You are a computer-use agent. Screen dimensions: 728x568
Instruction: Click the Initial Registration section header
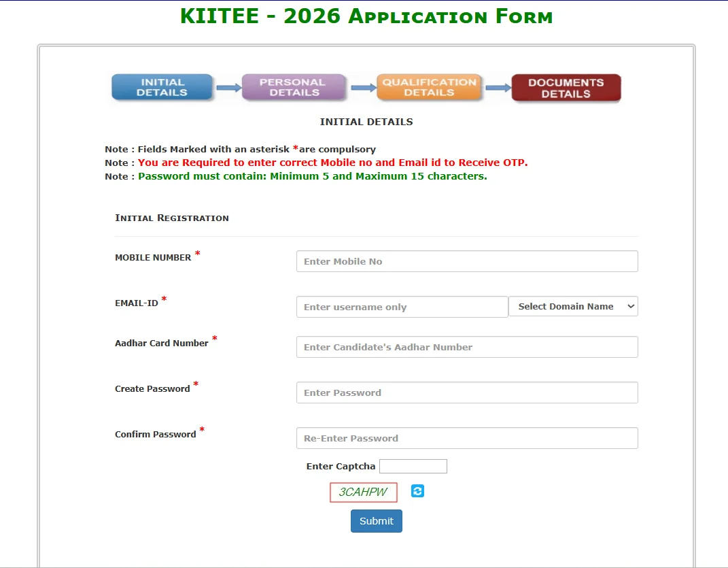pos(172,218)
